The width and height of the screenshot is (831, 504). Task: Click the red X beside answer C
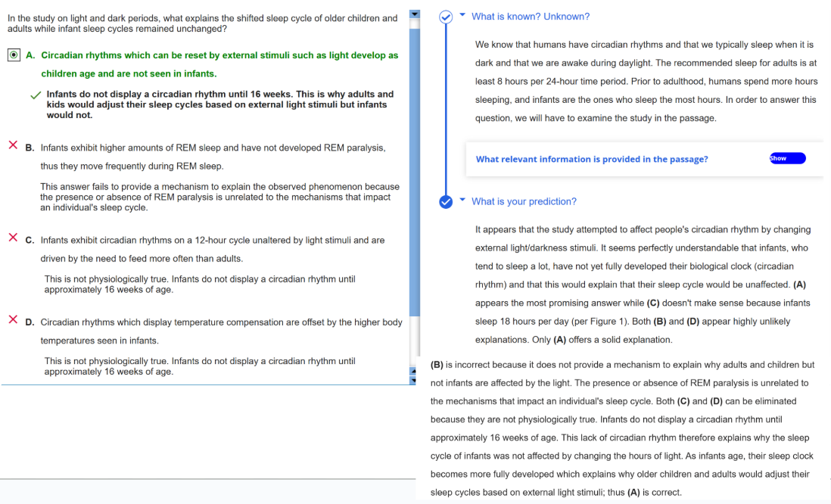13,238
